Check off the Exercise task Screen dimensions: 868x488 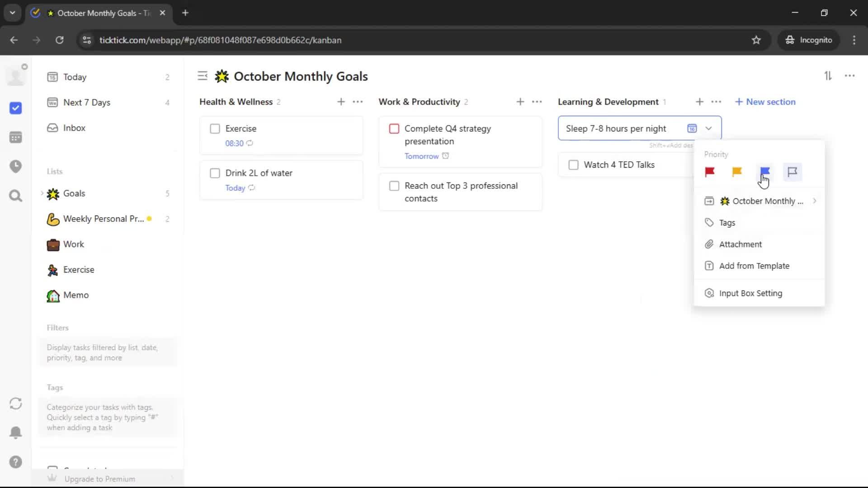[x=215, y=129]
